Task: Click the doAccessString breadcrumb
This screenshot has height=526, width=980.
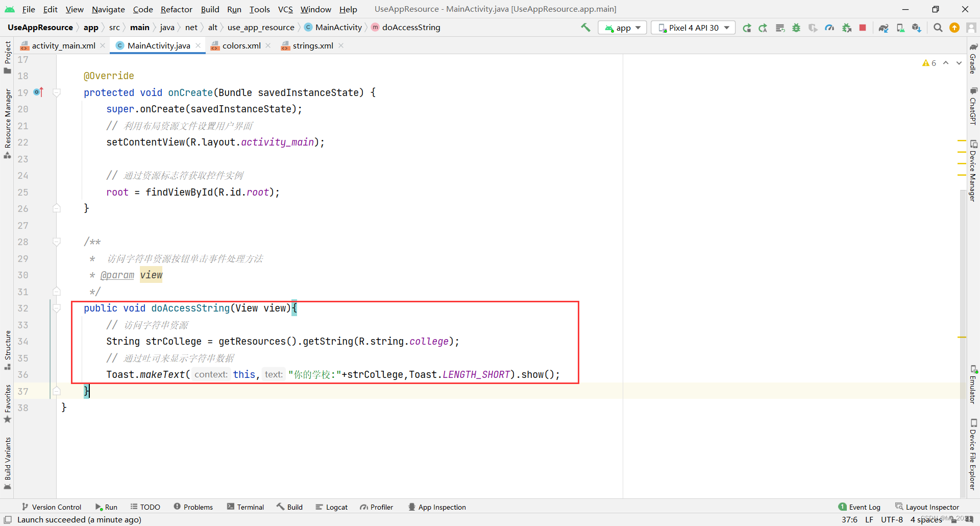Action: (x=406, y=28)
